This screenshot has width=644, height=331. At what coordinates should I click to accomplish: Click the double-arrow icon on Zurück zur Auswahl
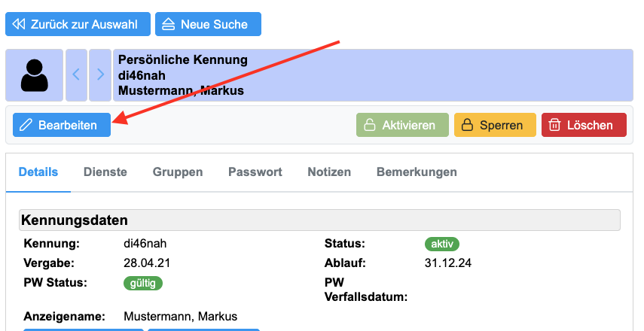pos(20,24)
